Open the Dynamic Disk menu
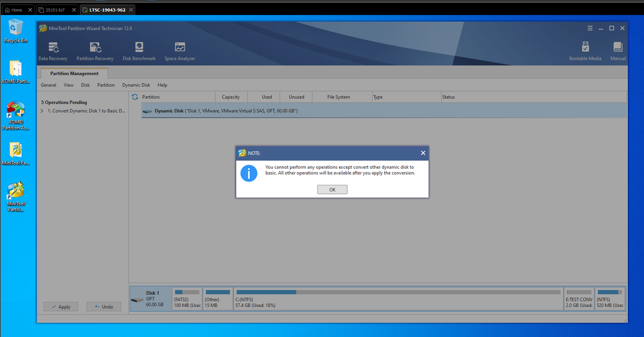 136,85
